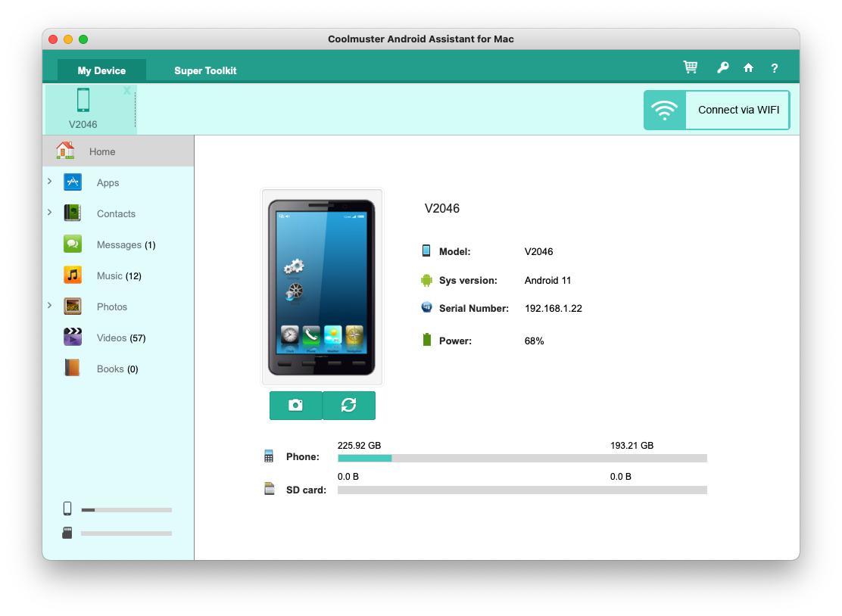
Task: Expand the Photos category arrow
Action: [49, 306]
